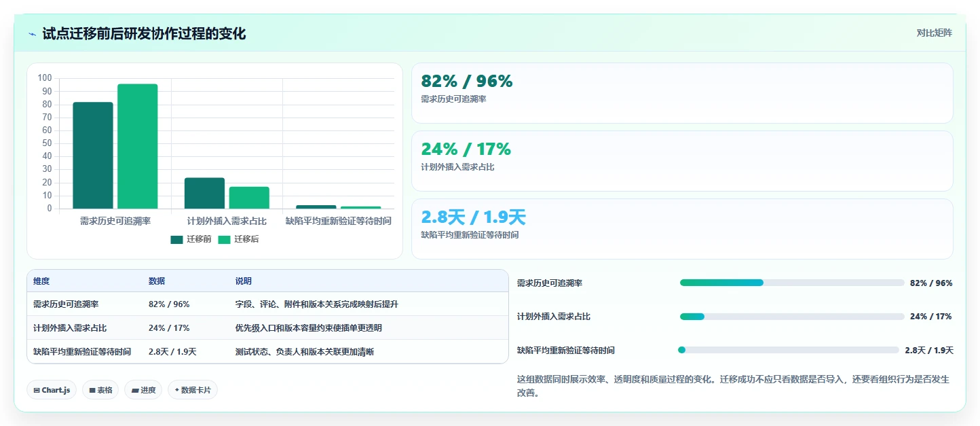Click the 数据卡片 tag chip

pyautogui.click(x=193, y=390)
